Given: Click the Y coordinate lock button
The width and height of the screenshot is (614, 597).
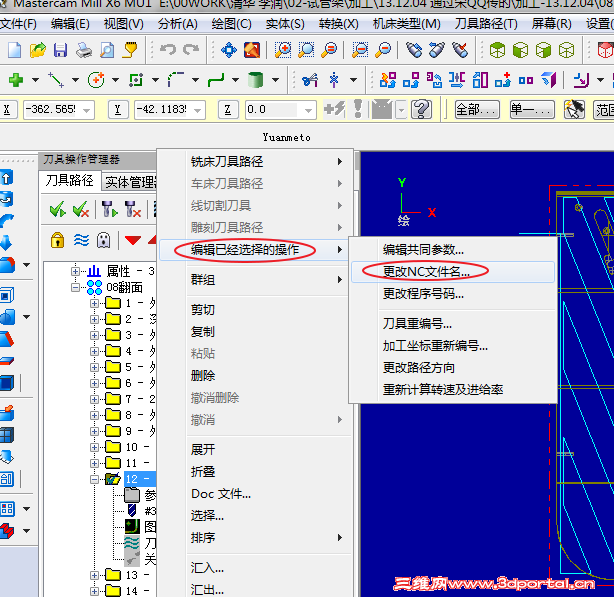Looking at the screenshot, I should click(117, 110).
